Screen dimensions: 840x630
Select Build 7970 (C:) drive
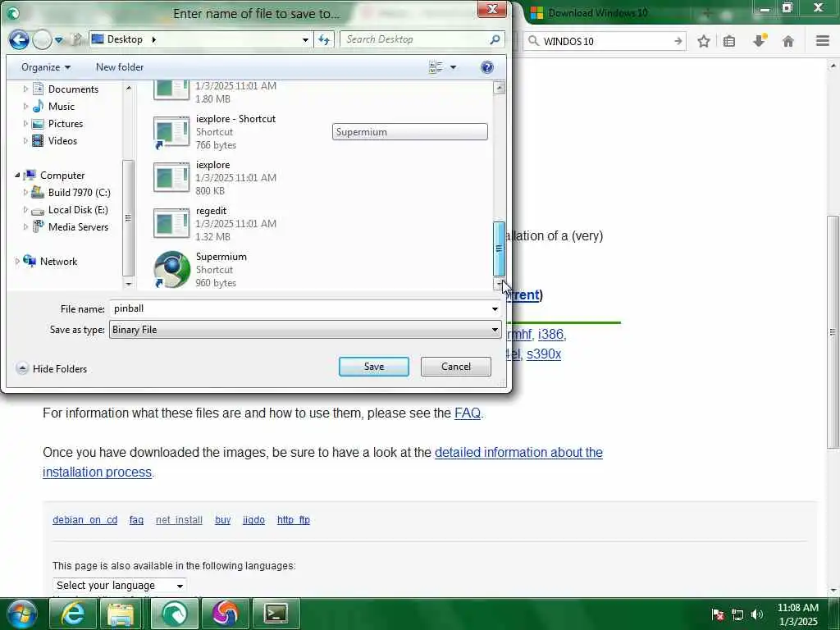click(x=79, y=192)
